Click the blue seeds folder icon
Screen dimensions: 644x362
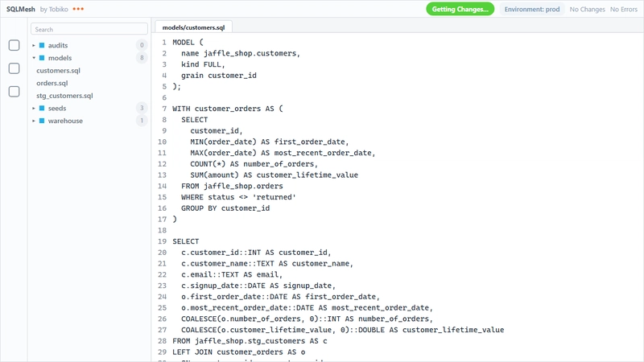point(42,109)
